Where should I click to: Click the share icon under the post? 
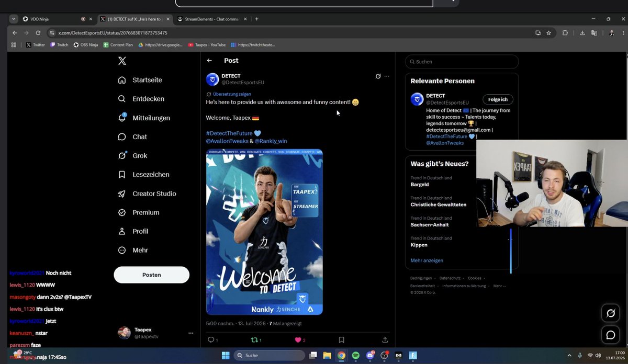click(385, 340)
